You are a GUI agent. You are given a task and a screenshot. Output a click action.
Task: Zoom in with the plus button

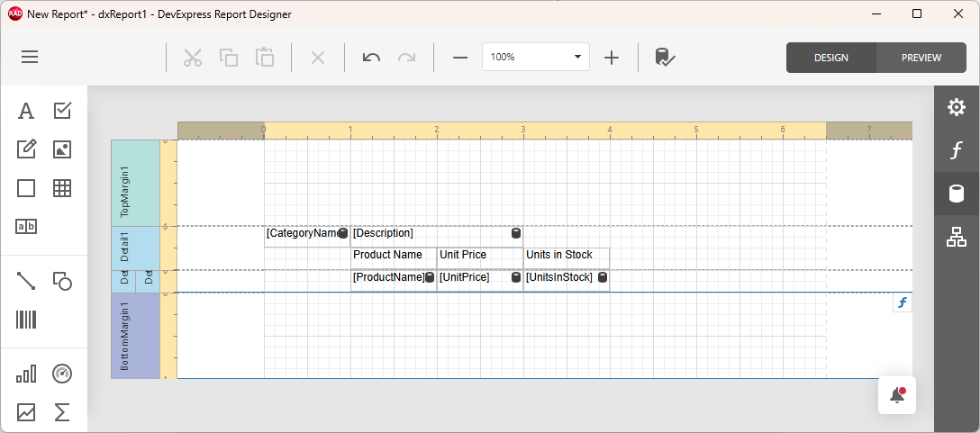pos(612,58)
